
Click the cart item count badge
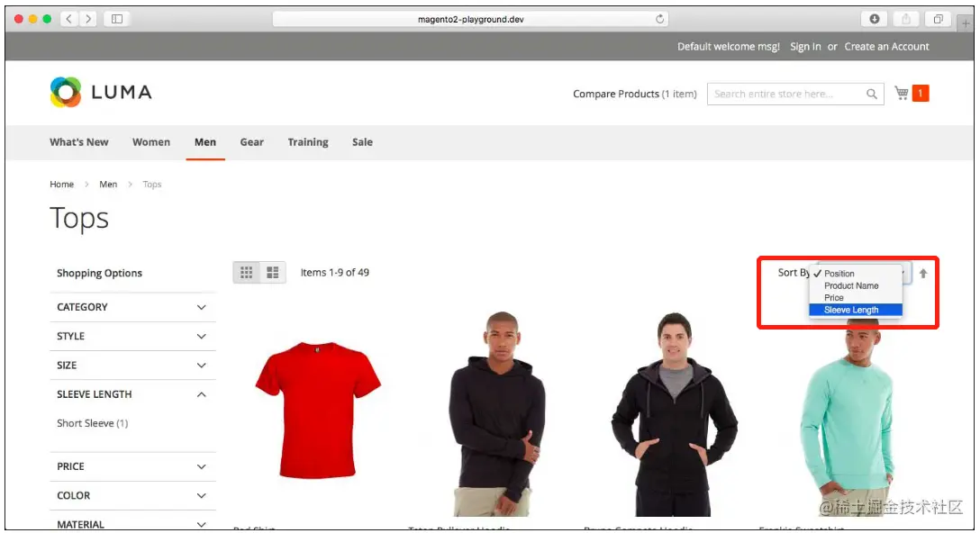point(920,93)
